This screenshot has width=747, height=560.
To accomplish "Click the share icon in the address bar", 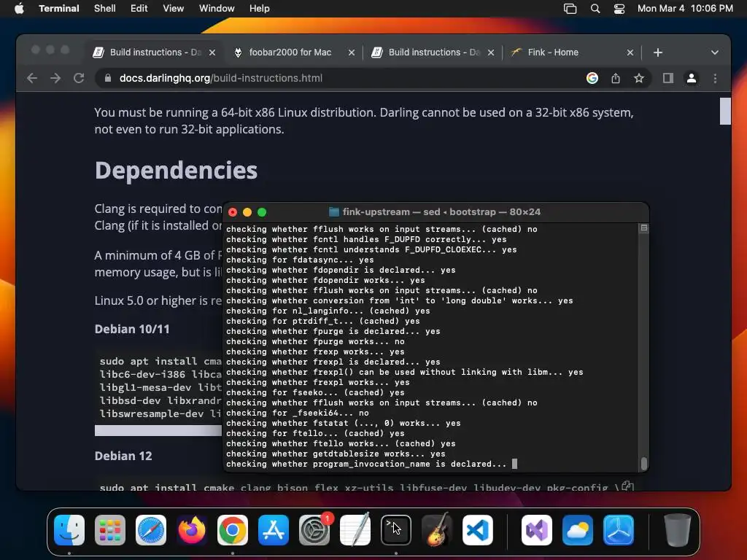I will point(616,78).
